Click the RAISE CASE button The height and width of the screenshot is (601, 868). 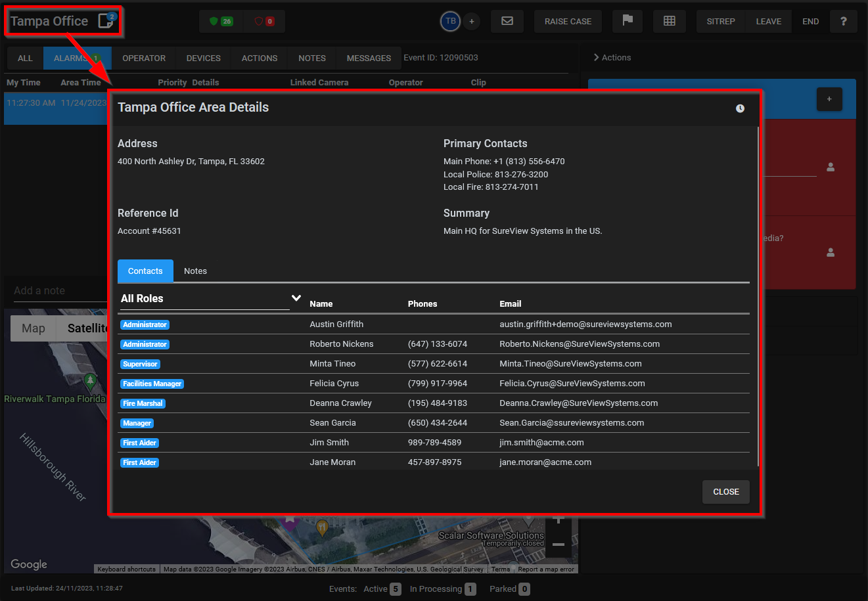coord(568,21)
